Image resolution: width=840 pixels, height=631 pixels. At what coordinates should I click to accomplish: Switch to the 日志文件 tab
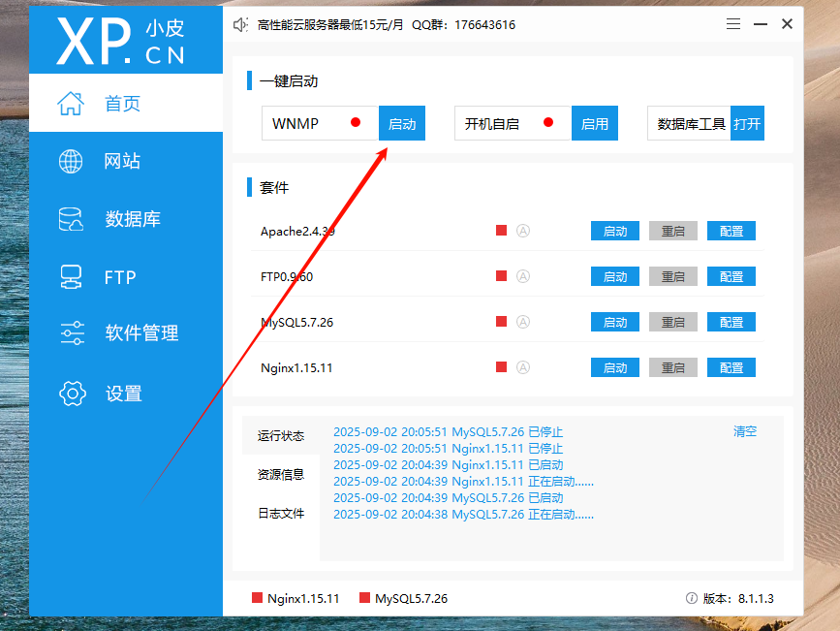[x=281, y=514]
